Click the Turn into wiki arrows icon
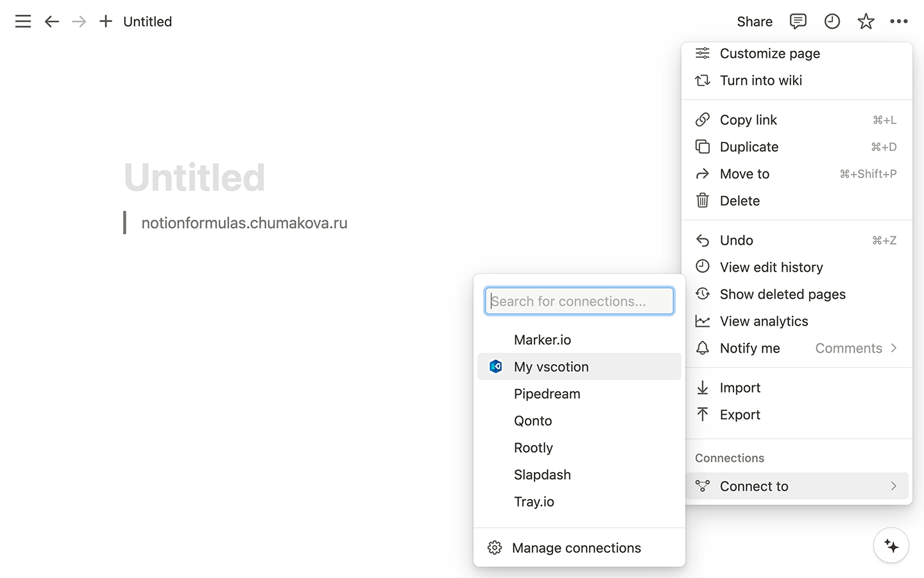This screenshot has height=578, width=924. 703,80
